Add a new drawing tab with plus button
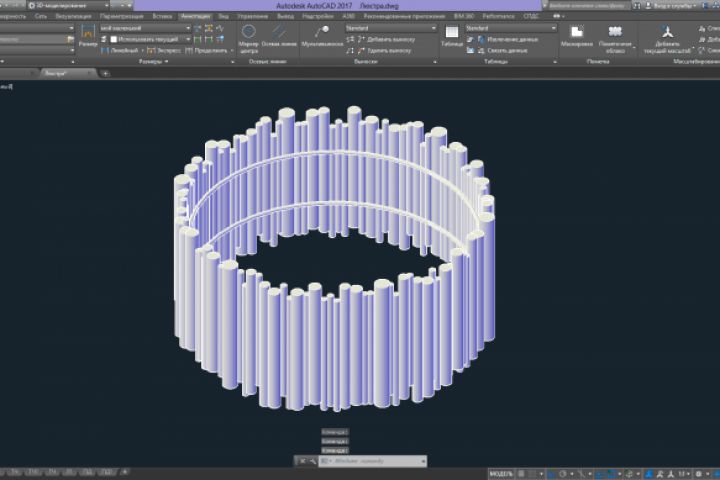Screen dimensions: 720x480 pyautogui.click(x=106, y=73)
